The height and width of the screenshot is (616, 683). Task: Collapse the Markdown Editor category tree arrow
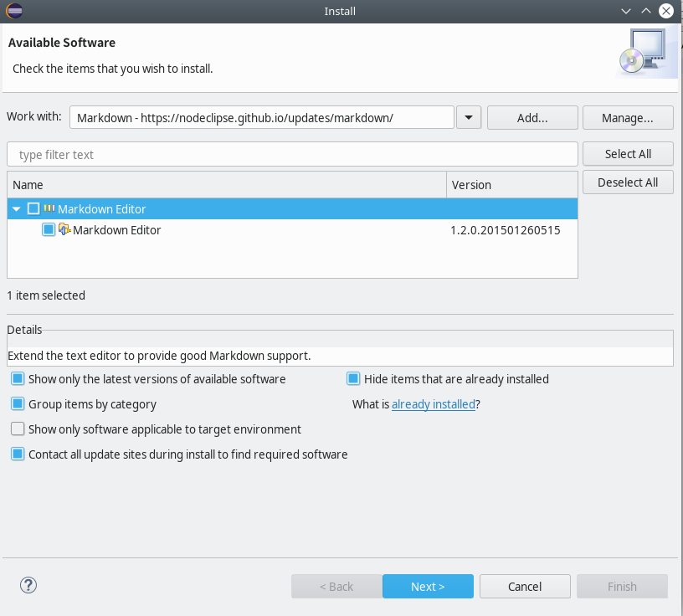click(17, 209)
